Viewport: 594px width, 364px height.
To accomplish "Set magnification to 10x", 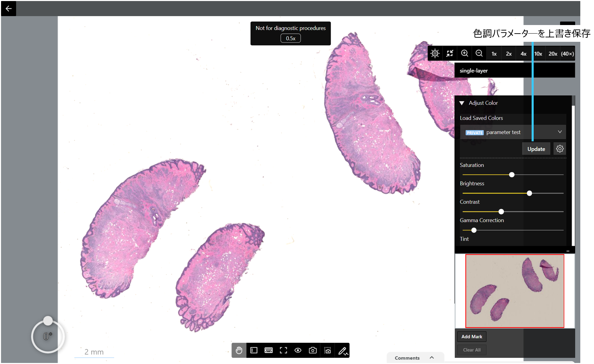I will pyautogui.click(x=538, y=54).
